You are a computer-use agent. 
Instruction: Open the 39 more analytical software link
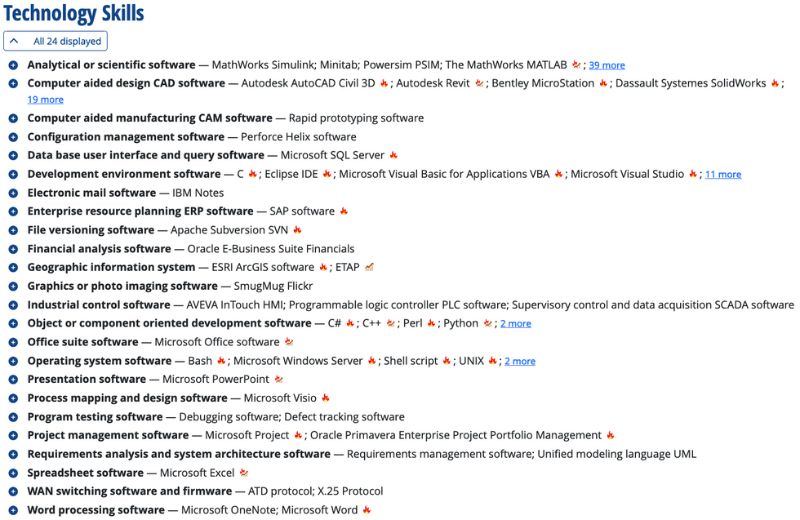(x=606, y=65)
